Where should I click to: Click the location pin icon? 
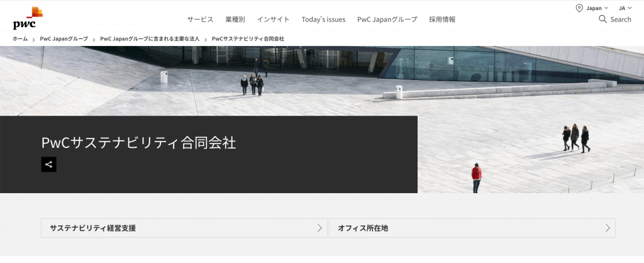pos(579,8)
